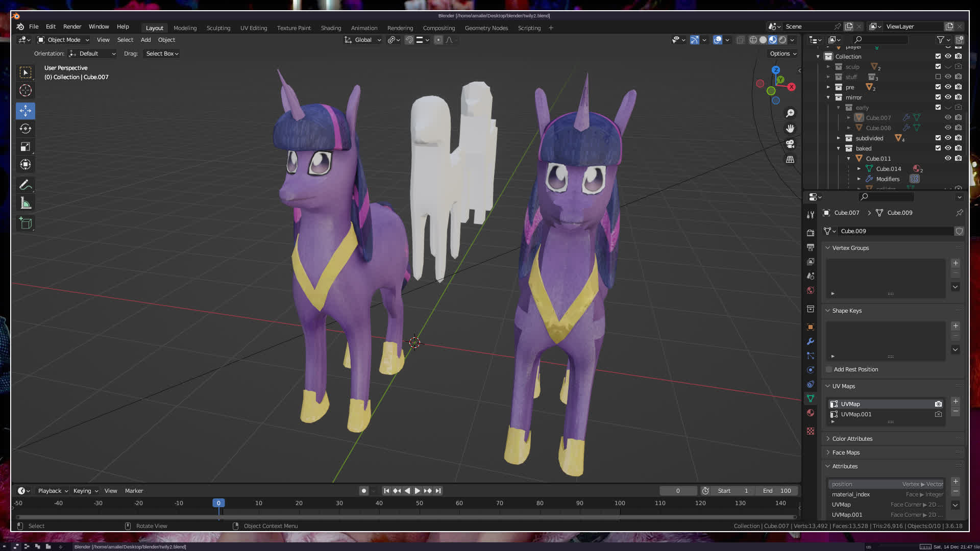Image resolution: width=980 pixels, height=551 pixels.
Task: Open the Object Mode dropdown
Action: [x=63, y=40]
